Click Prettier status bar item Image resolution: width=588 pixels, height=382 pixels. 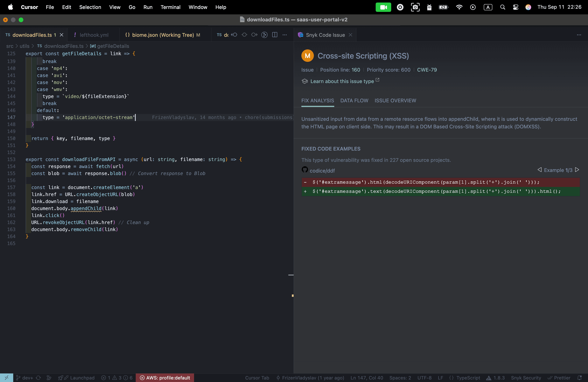click(559, 378)
